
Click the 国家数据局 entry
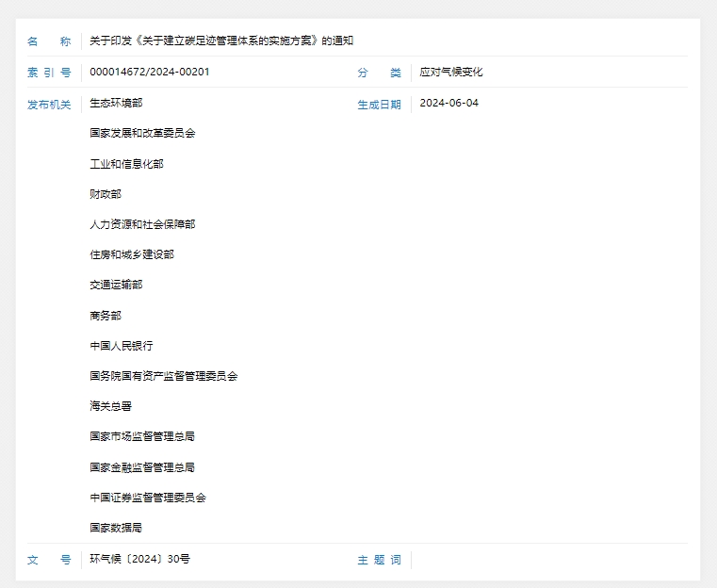[x=116, y=528]
